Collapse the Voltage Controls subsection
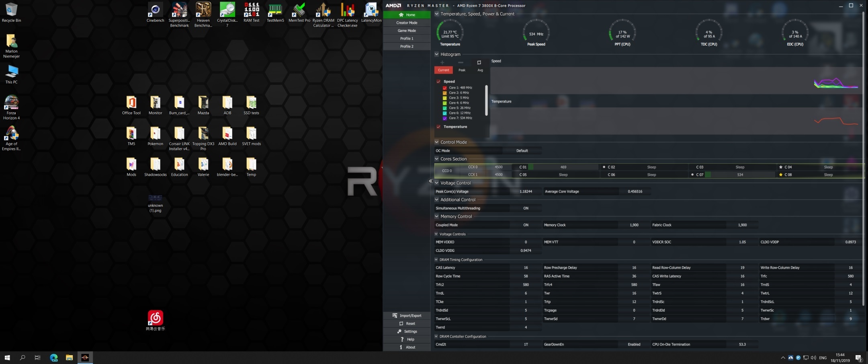 (x=436, y=234)
